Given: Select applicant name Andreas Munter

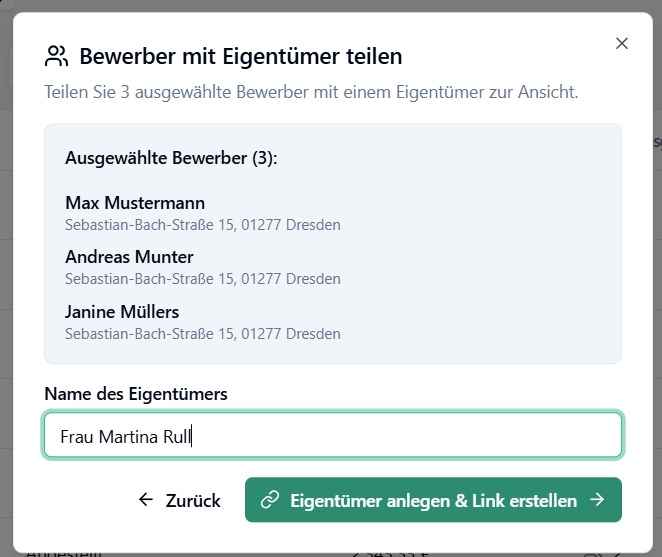Looking at the screenshot, I should (x=129, y=257).
